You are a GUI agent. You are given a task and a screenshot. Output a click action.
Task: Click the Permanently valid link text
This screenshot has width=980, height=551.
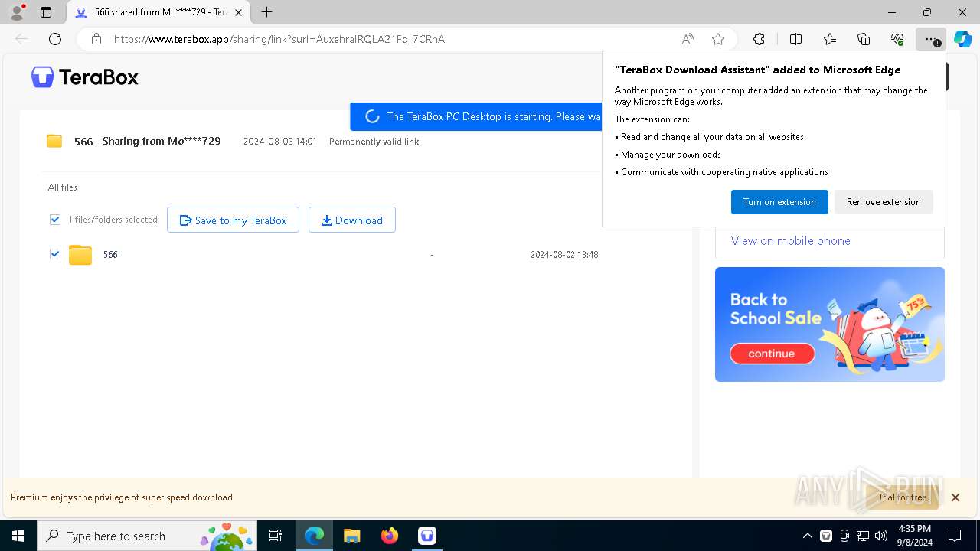click(374, 142)
